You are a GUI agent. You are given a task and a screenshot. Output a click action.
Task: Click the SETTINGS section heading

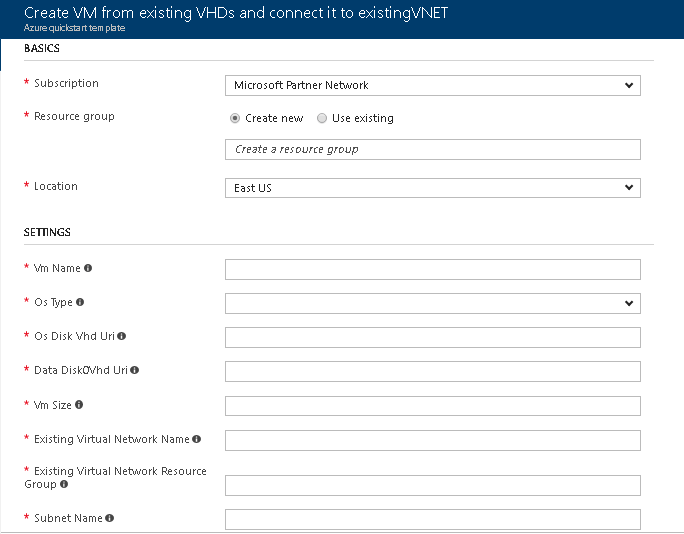tap(47, 232)
